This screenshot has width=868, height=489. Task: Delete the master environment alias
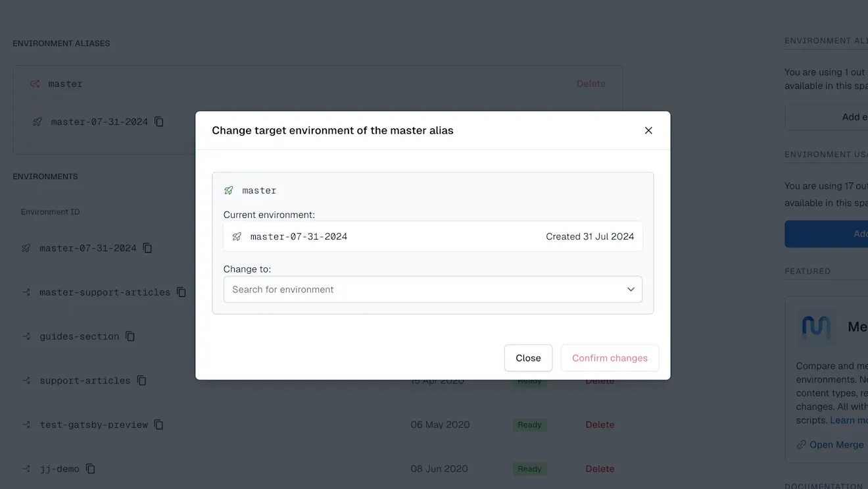pos(591,84)
